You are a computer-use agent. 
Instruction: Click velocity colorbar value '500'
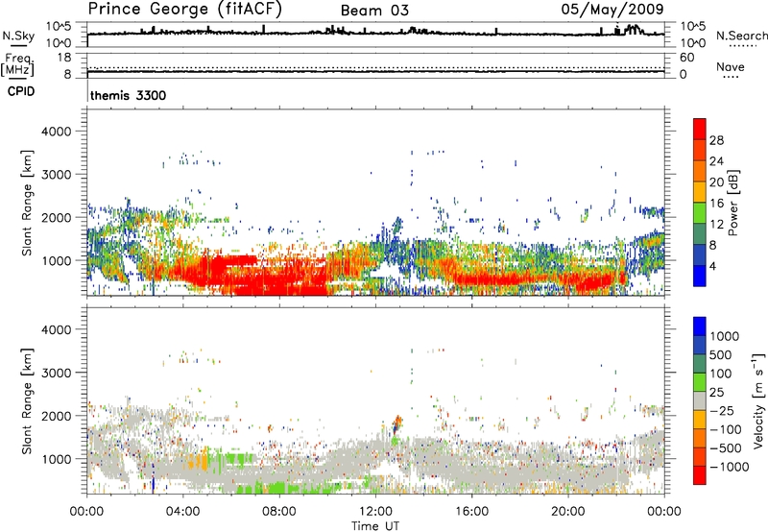[721, 355]
